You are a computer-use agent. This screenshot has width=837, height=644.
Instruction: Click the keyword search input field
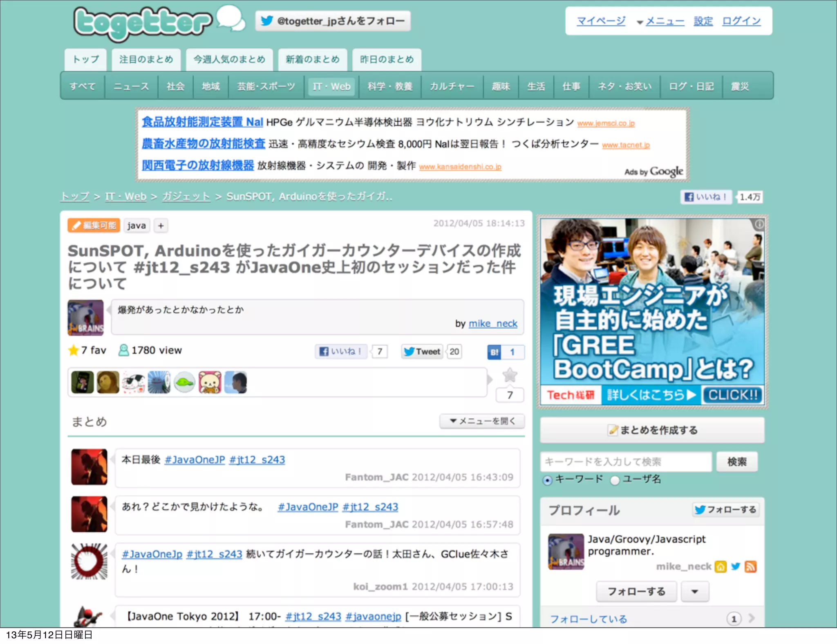[625, 462]
